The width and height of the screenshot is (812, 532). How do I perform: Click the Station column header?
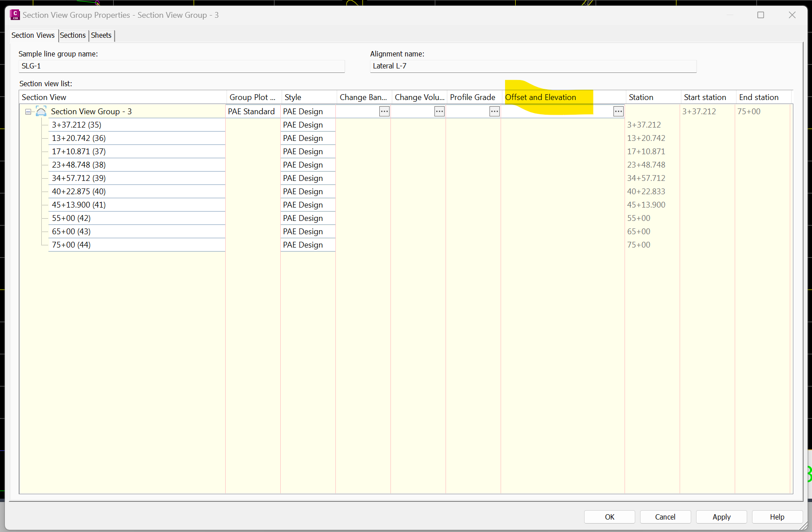[x=641, y=97]
